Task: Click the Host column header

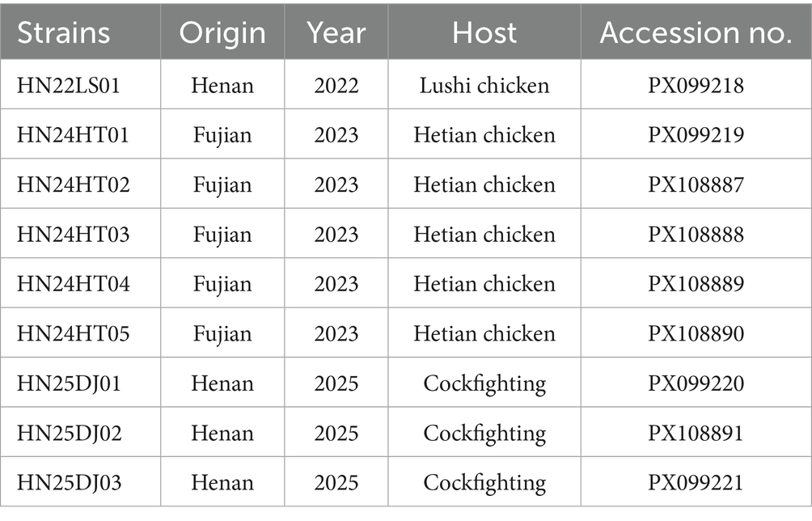Action: pos(484,32)
